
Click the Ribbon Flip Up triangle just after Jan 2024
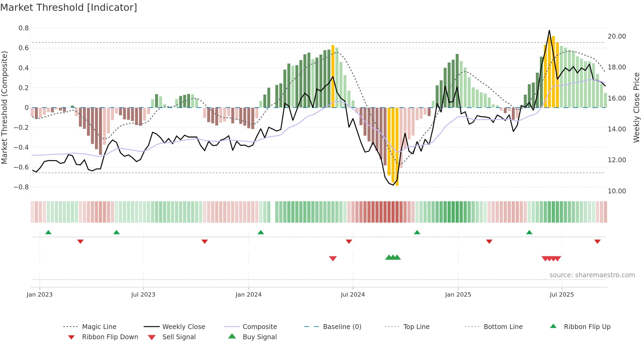pos(261,232)
